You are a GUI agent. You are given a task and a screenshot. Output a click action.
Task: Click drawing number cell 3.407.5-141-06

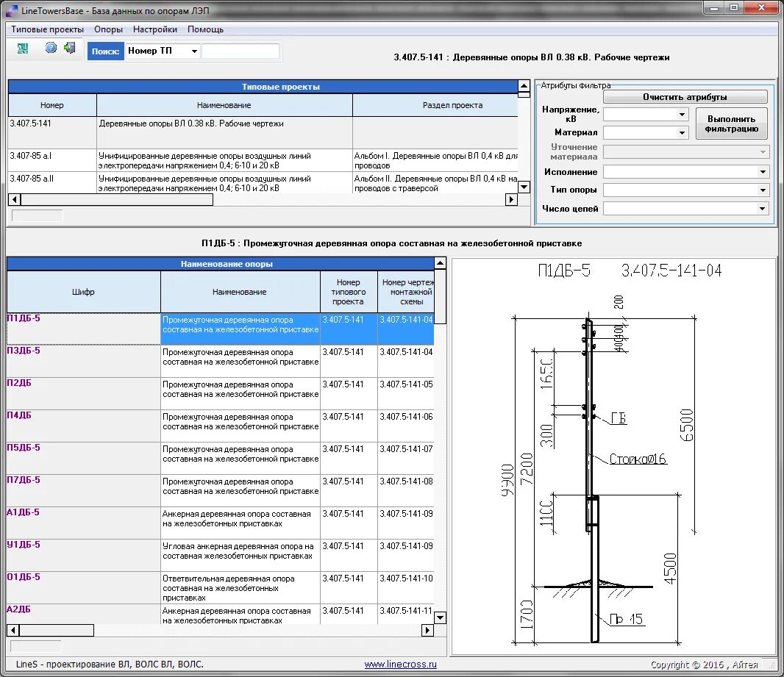[x=405, y=426]
